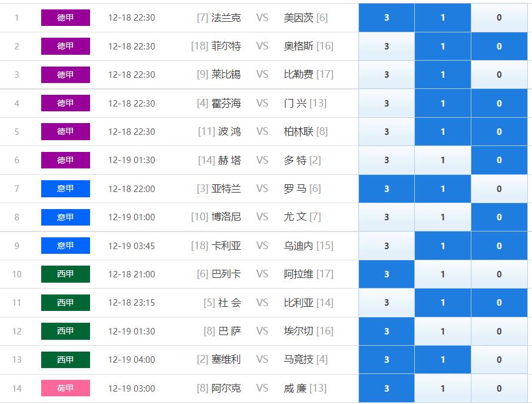532x404 pixels.
Task: Select win option 3 for 法兰克 vs 美因茨
Action: pos(386,18)
